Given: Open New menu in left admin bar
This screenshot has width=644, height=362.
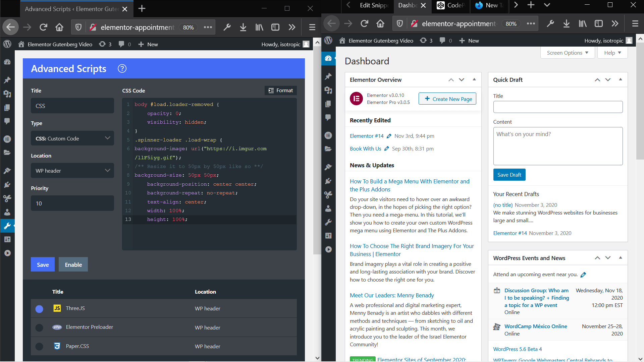Looking at the screenshot, I should click(x=148, y=44).
